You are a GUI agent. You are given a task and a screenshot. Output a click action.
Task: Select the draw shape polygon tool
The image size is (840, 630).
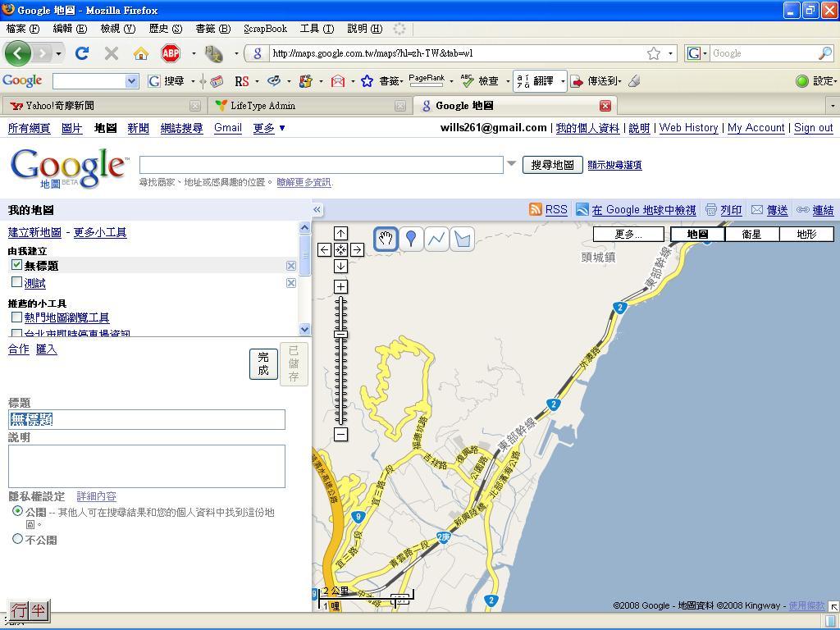(x=462, y=239)
